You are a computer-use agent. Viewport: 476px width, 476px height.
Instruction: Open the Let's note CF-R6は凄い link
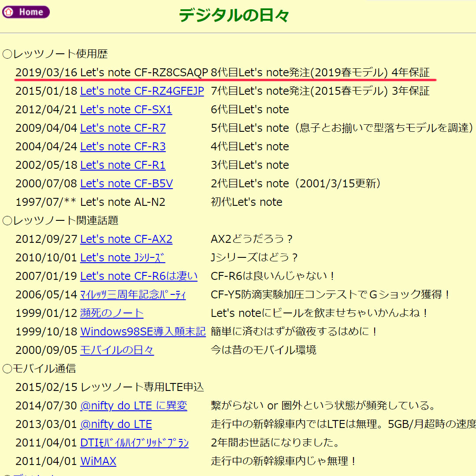pyautogui.click(x=139, y=276)
